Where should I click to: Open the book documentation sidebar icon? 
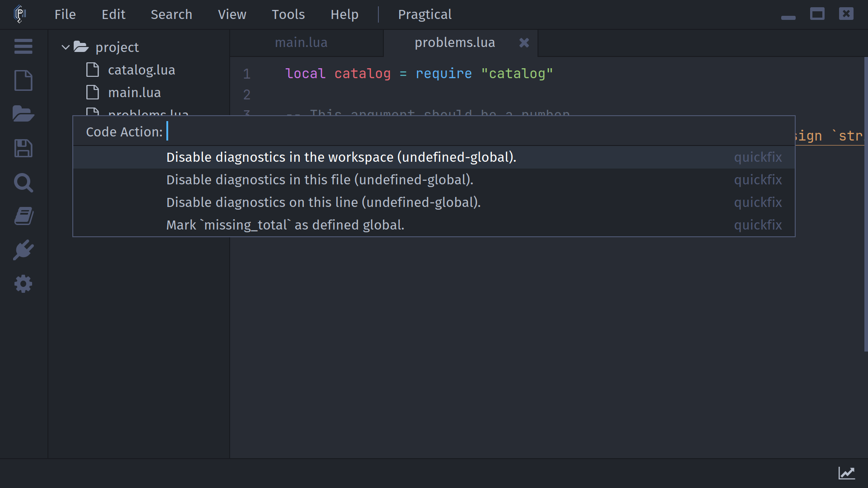[23, 216]
